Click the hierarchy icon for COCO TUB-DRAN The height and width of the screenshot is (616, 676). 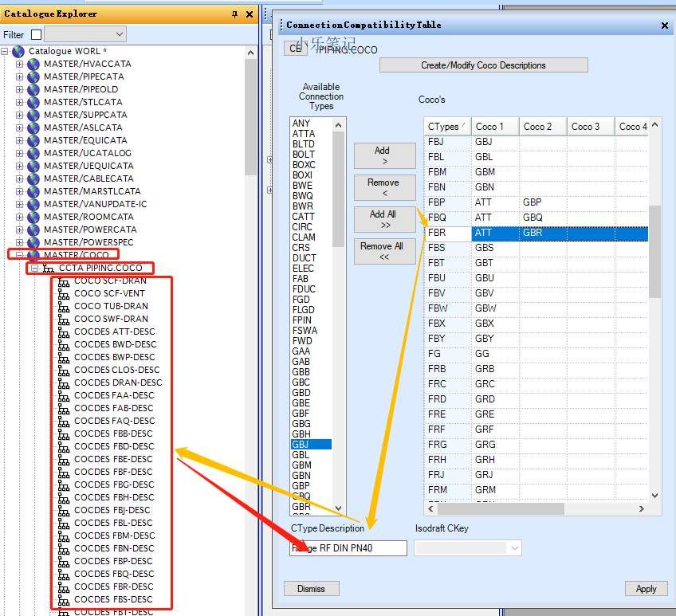point(64,307)
